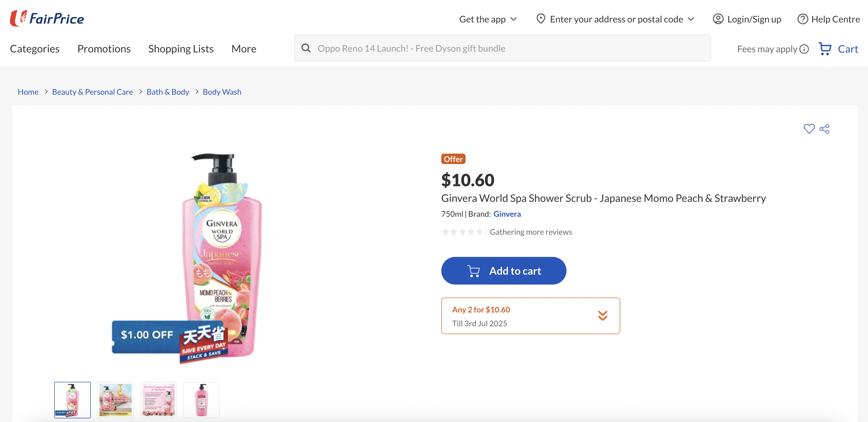Expand the Any 2 for $10.60 offer

click(602, 316)
